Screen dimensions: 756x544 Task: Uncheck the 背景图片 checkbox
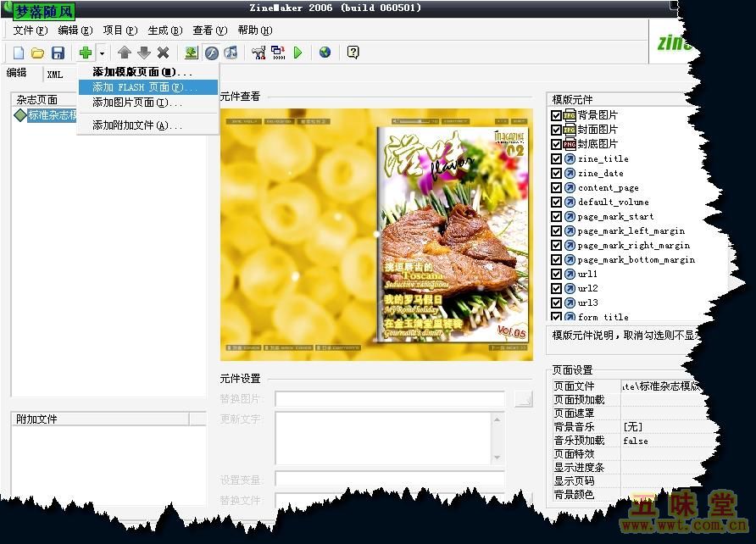556,115
